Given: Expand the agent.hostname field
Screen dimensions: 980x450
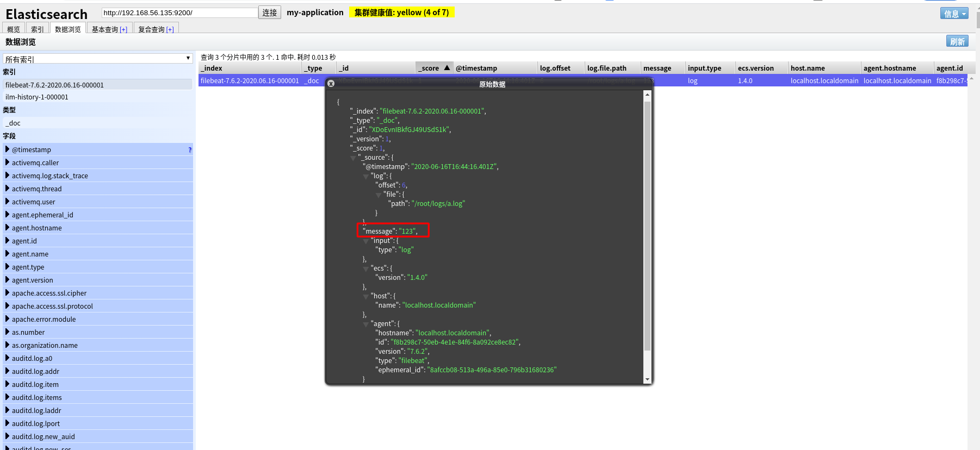Looking at the screenshot, I should point(7,228).
